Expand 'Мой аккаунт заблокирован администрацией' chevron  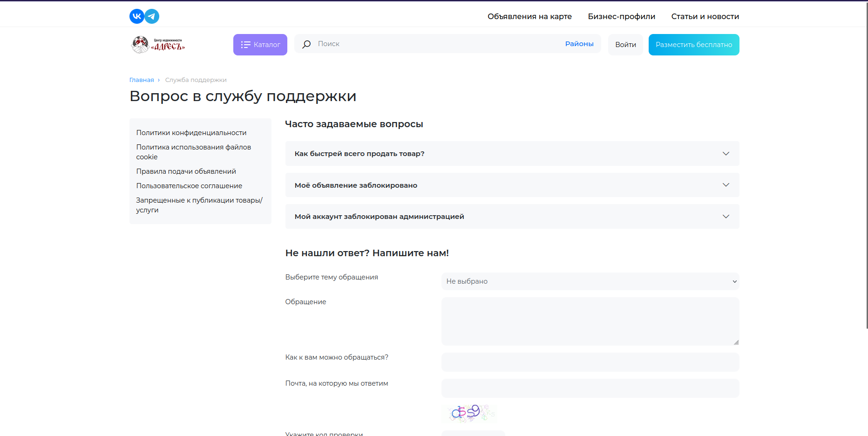[x=726, y=217]
